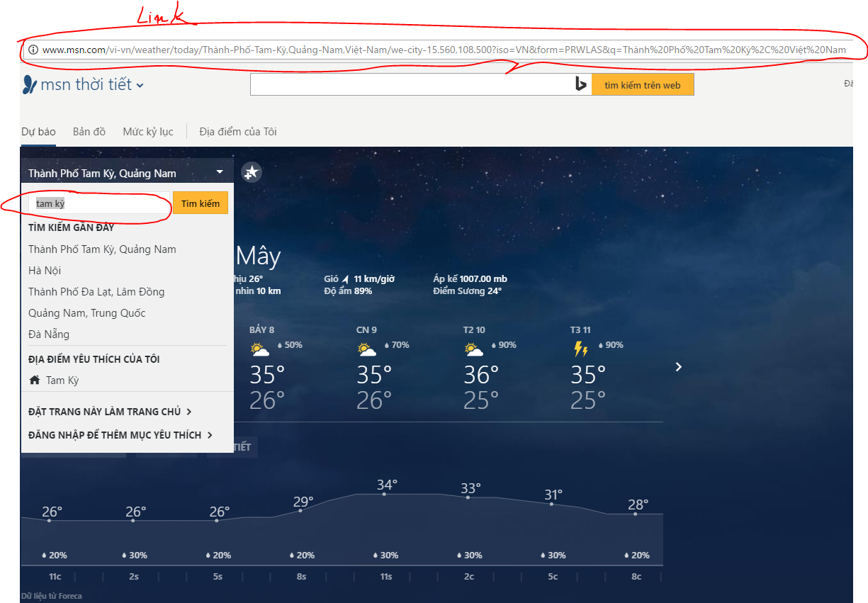Viewport: 868px width, 603px height.
Task: Click the Gió 11 km/giờ value
Action: pyautogui.click(x=374, y=279)
